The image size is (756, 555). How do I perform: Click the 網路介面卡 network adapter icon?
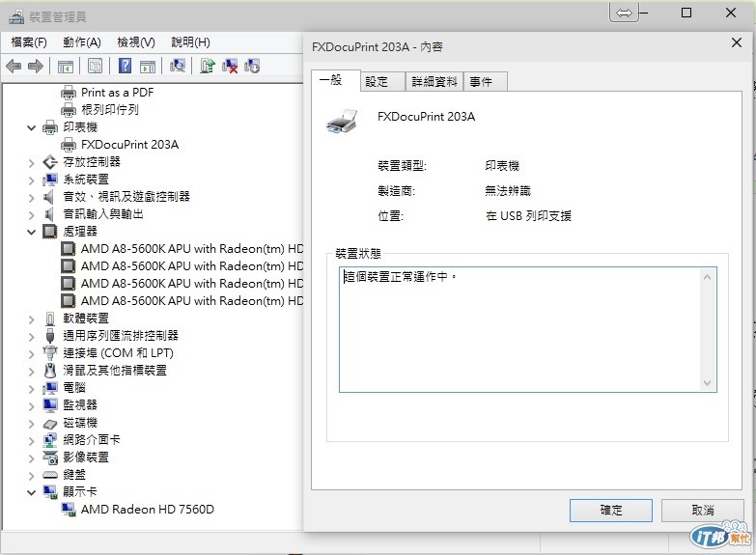tap(50, 440)
